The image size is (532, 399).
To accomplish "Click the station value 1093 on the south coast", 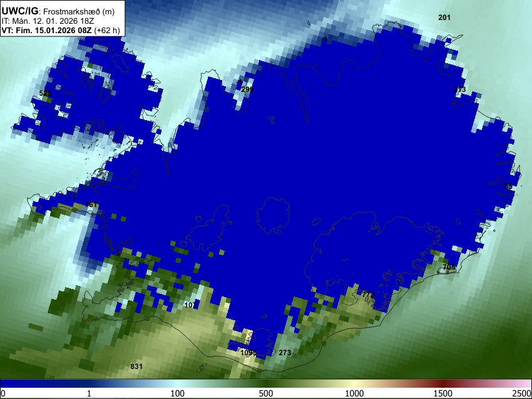I will (x=248, y=353).
